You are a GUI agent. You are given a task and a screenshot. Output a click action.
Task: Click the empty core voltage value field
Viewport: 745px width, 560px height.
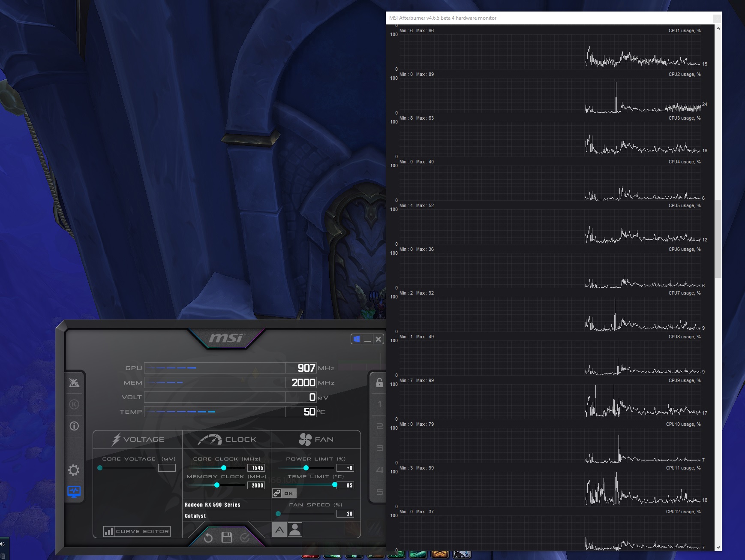click(167, 468)
